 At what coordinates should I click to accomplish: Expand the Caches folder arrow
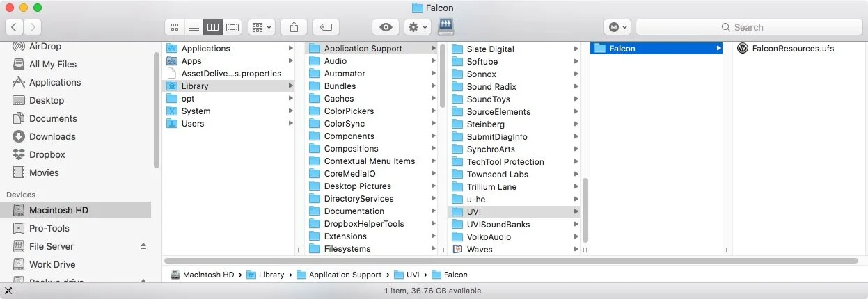(434, 99)
